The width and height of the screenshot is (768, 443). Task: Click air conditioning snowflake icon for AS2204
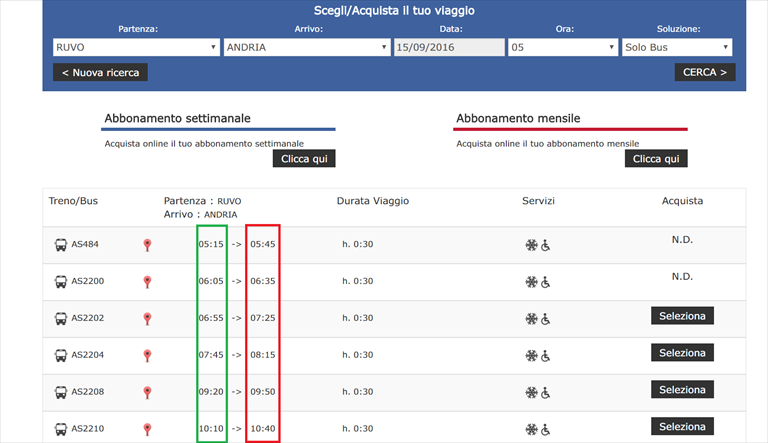tap(531, 355)
